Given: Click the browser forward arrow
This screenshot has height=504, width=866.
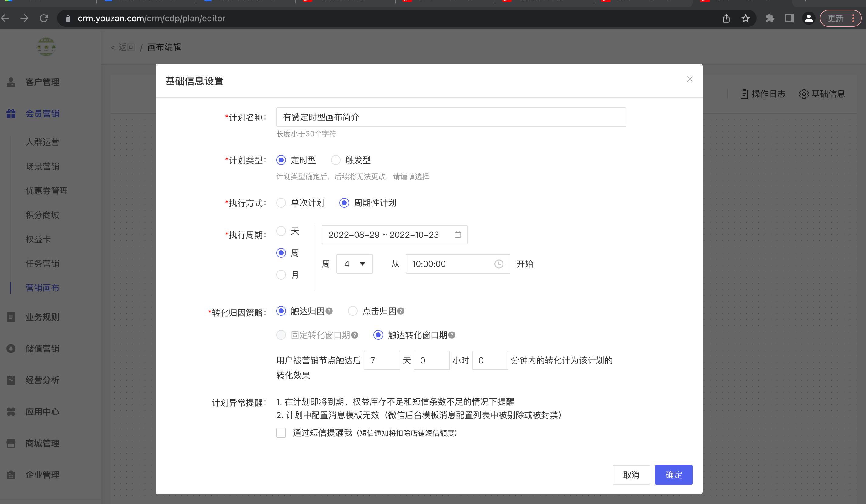Looking at the screenshot, I should pos(24,18).
